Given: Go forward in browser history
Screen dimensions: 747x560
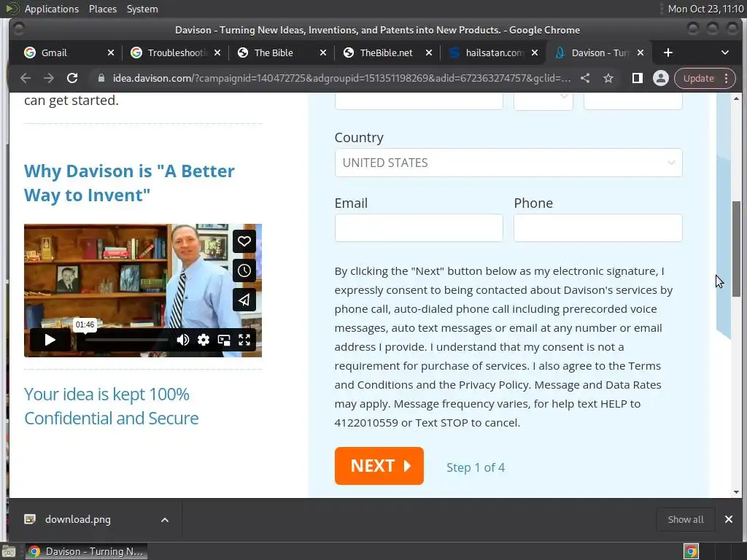Looking at the screenshot, I should pyautogui.click(x=49, y=78).
